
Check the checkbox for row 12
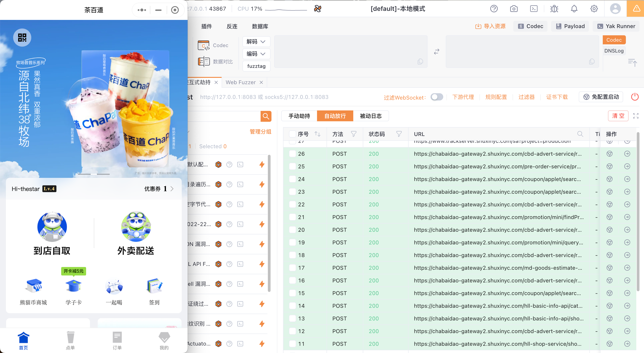[292, 331]
